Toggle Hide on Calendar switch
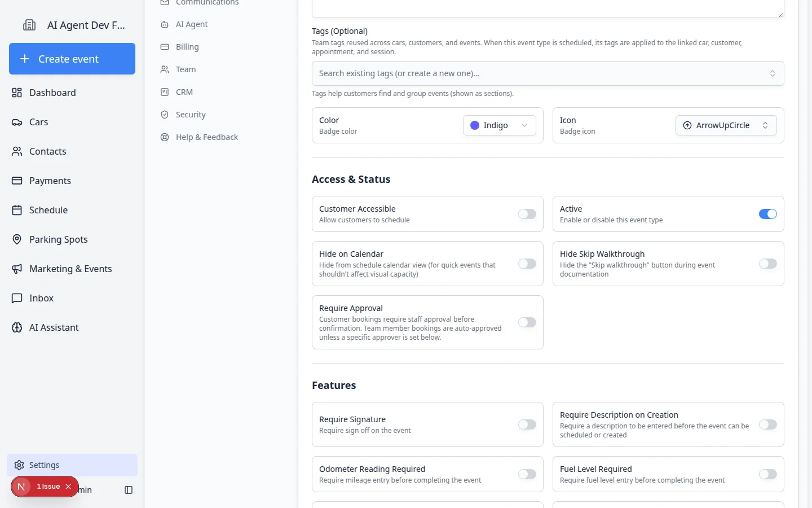This screenshot has height=508, width=812. coord(527,264)
